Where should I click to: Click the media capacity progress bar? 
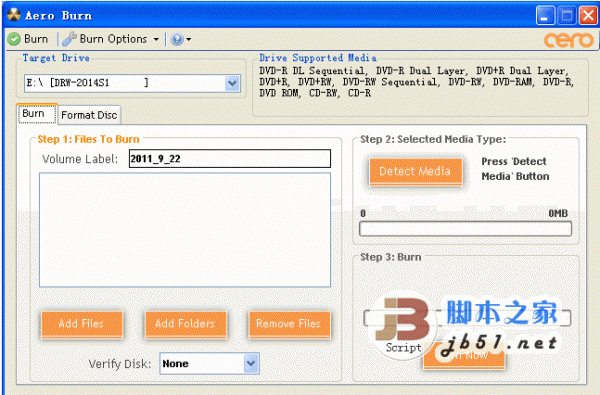click(465, 229)
